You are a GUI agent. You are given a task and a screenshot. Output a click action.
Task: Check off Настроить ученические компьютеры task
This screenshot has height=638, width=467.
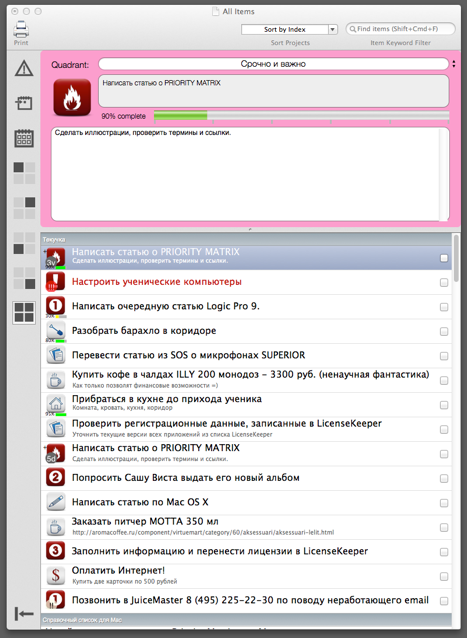point(444,282)
